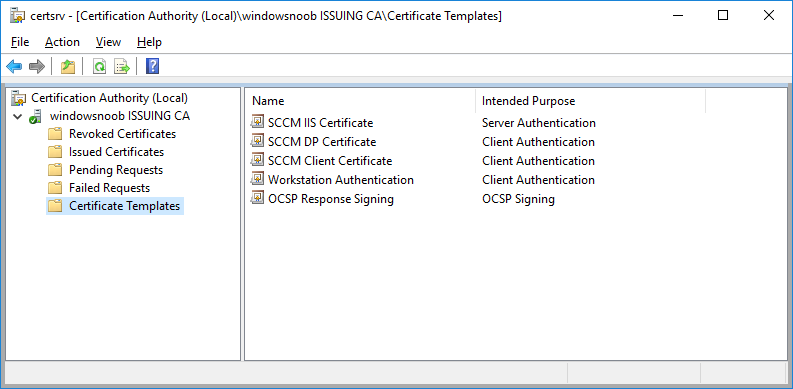Image resolution: width=793 pixels, height=389 pixels.
Task: Open the Action menu
Action: [62, 42]
